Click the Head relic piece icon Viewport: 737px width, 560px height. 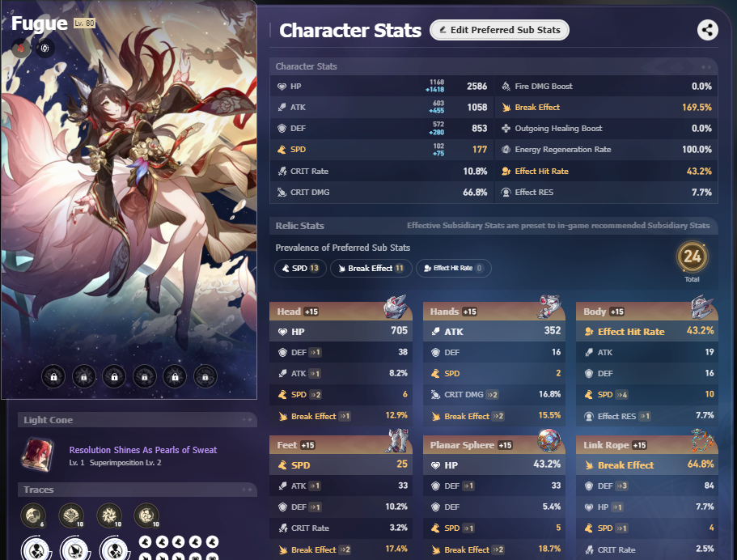click(396, 307)
